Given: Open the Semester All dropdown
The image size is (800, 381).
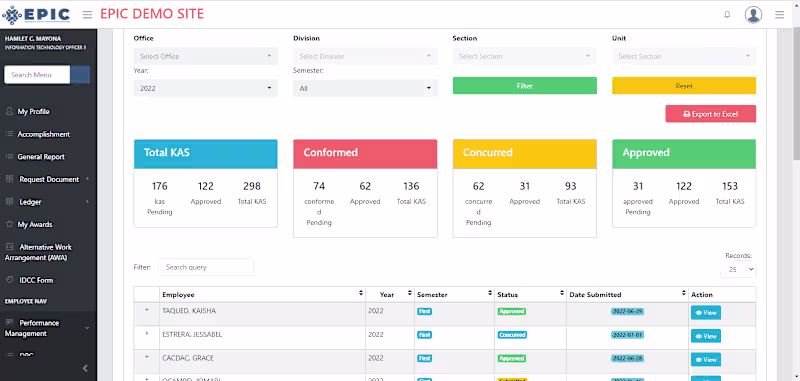Looking at the screenshot, I should (x=365, y=88).
